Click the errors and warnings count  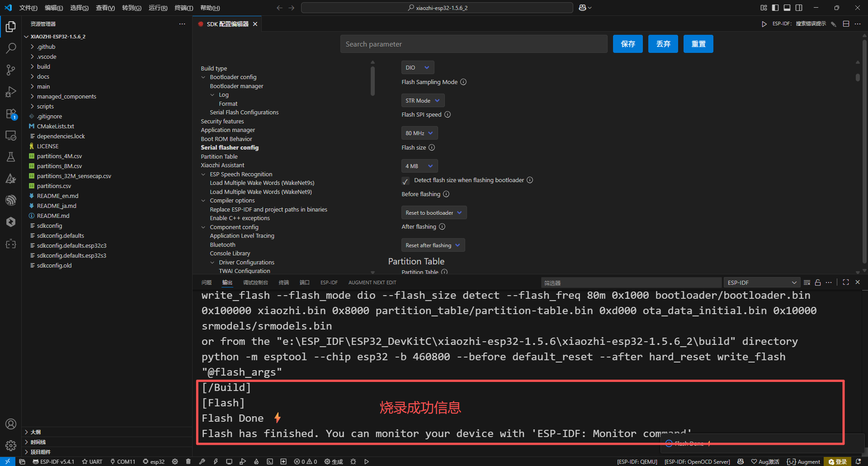pyautogui.click(x=306, y=461)
